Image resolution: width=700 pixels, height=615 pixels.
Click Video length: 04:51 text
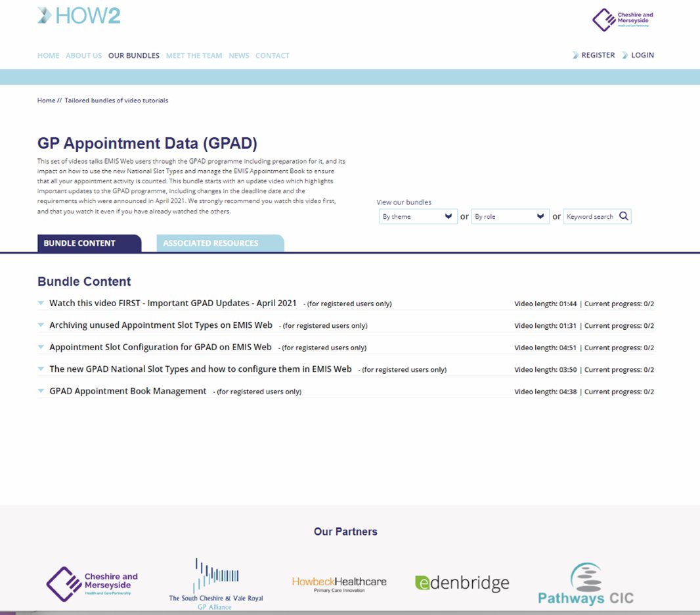coord(546,348)
